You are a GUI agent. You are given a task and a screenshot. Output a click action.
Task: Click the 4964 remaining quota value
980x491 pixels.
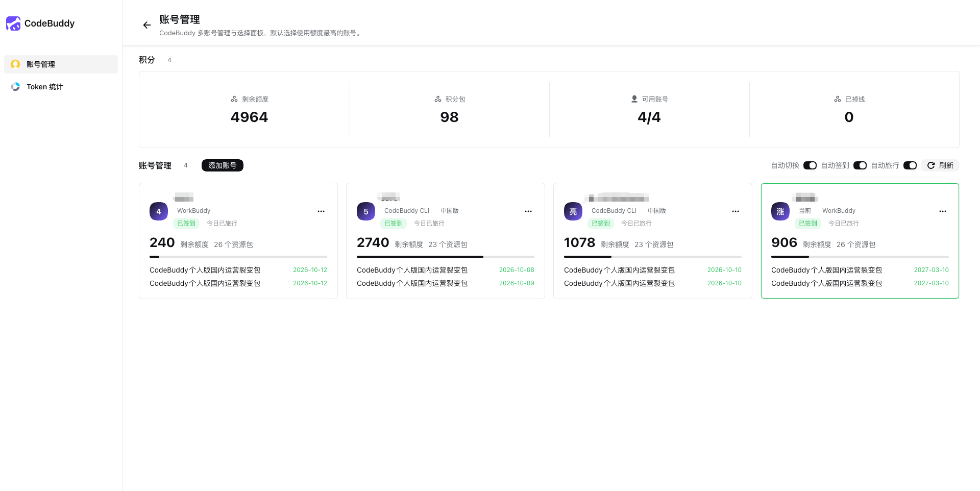(x=249, y=117)
